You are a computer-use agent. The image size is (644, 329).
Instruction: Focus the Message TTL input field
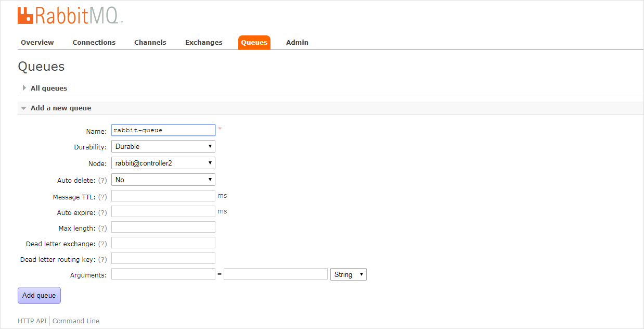point(163,196)
